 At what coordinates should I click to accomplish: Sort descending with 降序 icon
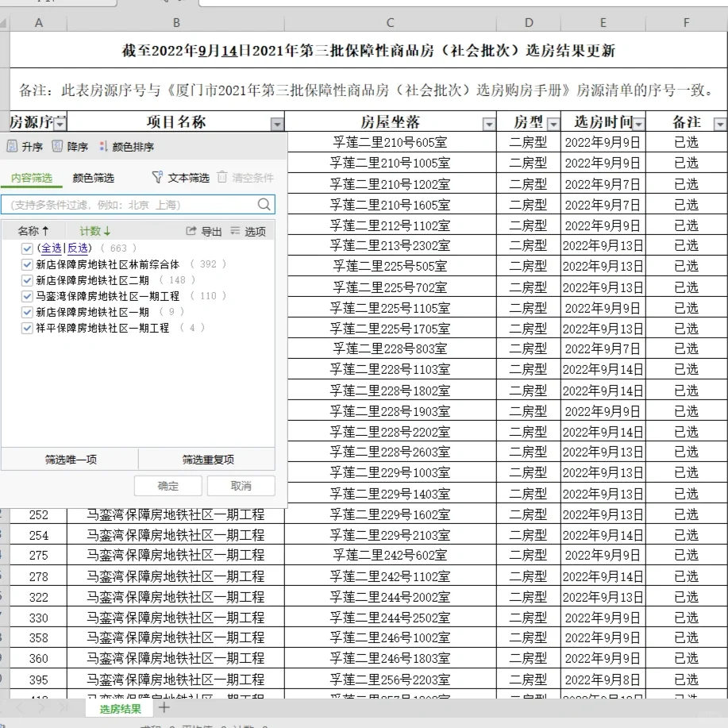pos(57,147)
